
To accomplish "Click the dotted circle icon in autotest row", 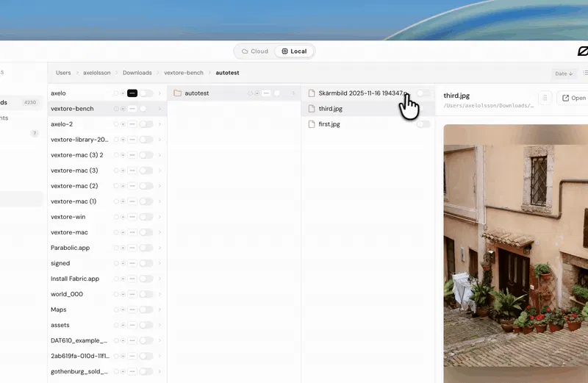I will pos(257,93).
